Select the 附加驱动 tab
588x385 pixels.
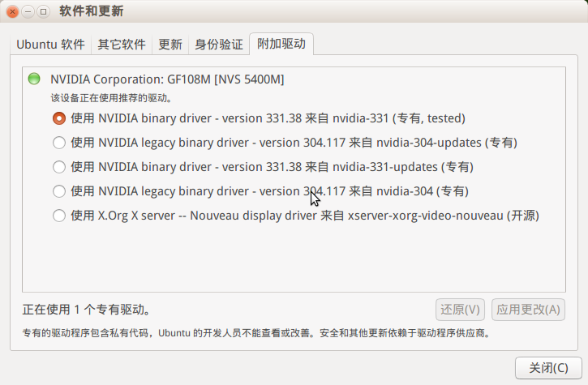pos(281,44)
